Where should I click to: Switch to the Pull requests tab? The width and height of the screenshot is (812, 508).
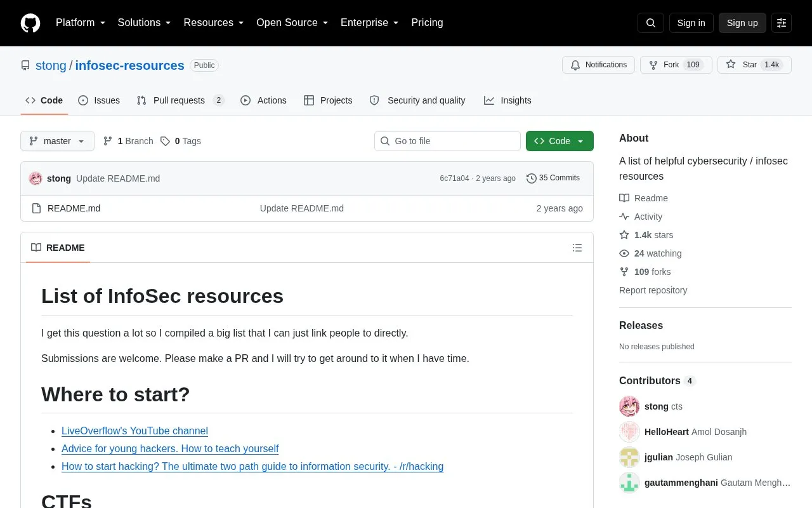tap(181, 100)
